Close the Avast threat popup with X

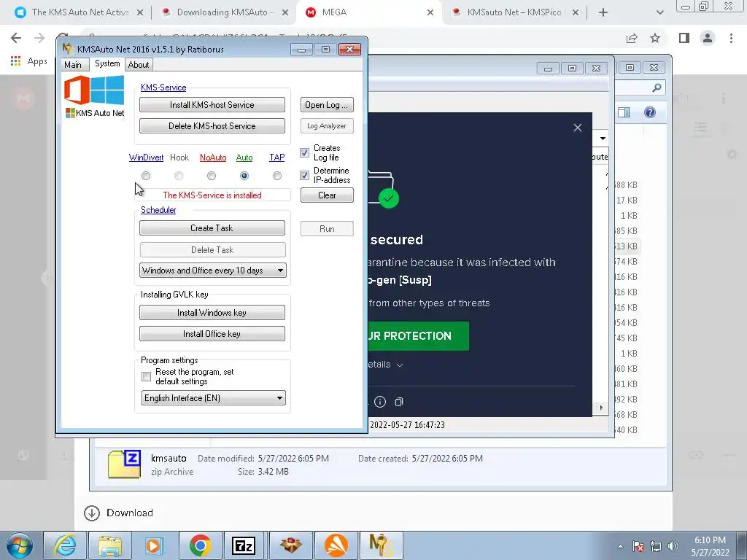[578, 128]
